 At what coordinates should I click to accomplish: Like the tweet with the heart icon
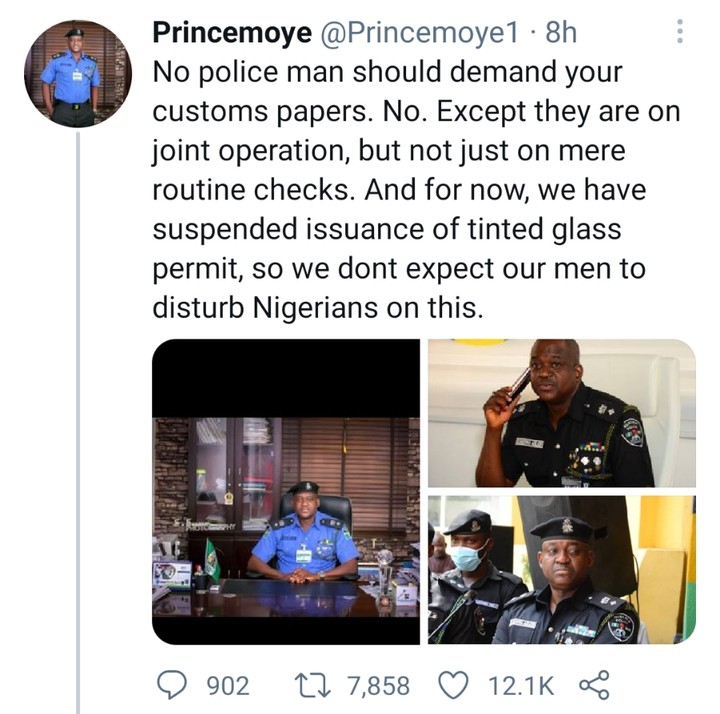(x=455, y=685)
